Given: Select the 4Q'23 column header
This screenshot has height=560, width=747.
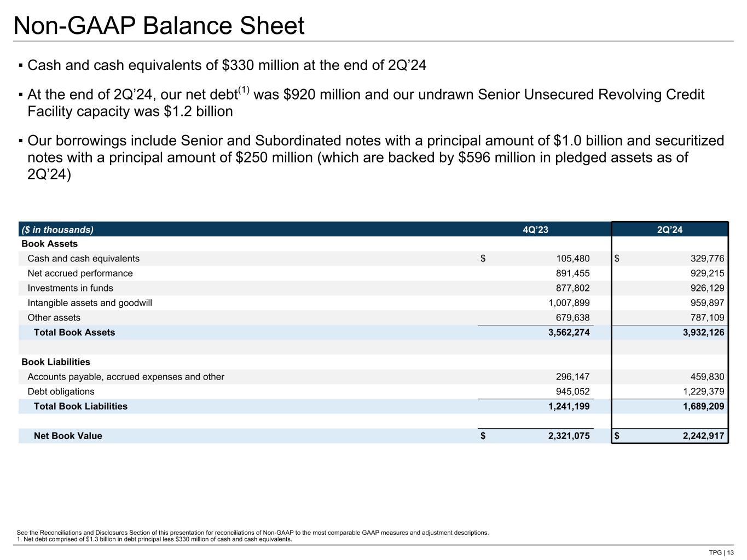Looking at the screenshot, I should [x=535, y=230].
